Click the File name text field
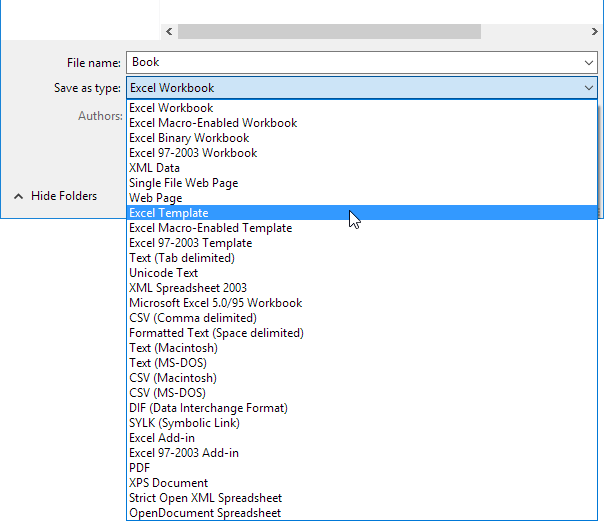The image size is (604, 521). [350, 63]
